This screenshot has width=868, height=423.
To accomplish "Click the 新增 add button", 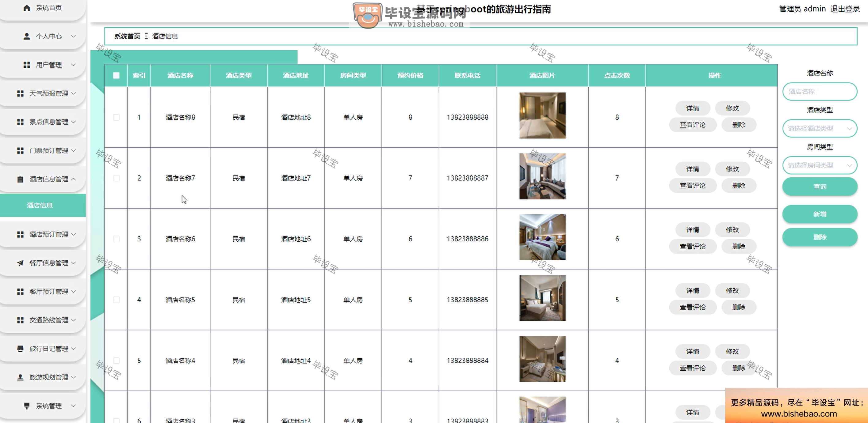I will click(820, 214).
